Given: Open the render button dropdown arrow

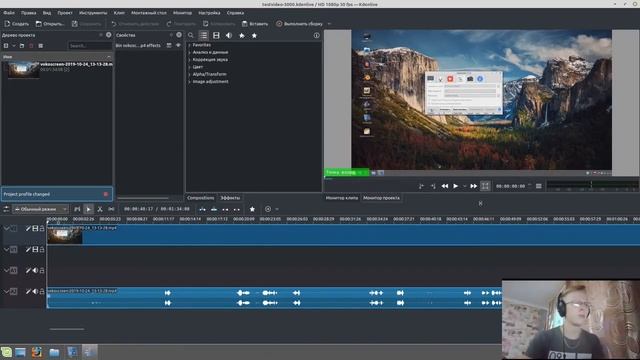Looking at the screenshot, I should (329, 24).
